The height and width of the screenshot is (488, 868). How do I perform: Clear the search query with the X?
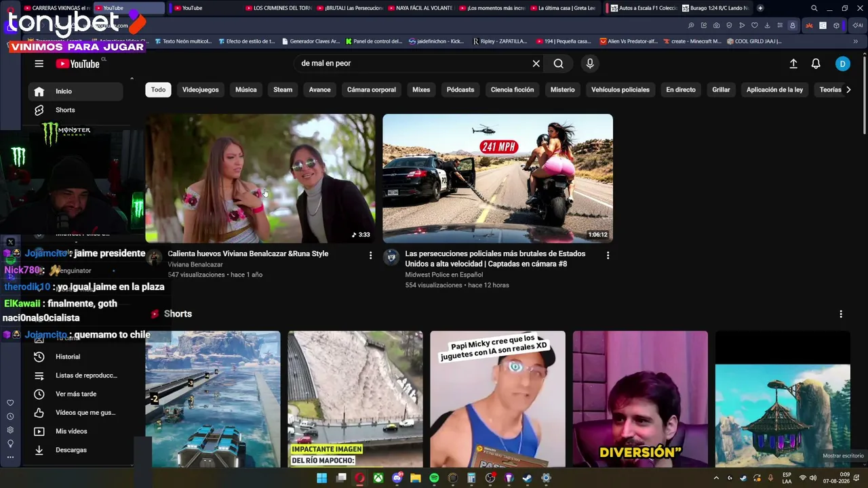pos(536,63)
